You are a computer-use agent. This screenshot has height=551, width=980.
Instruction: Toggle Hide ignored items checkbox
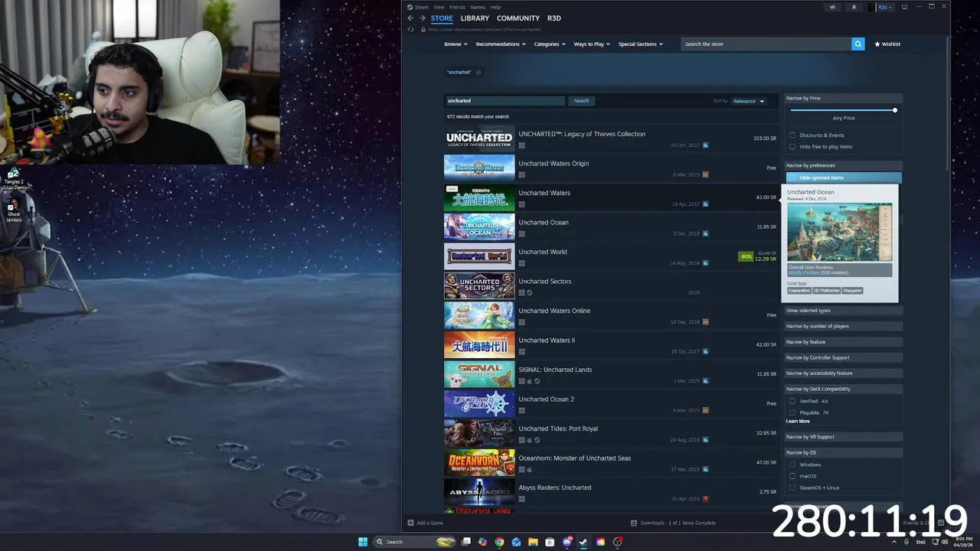coord(792,178)
